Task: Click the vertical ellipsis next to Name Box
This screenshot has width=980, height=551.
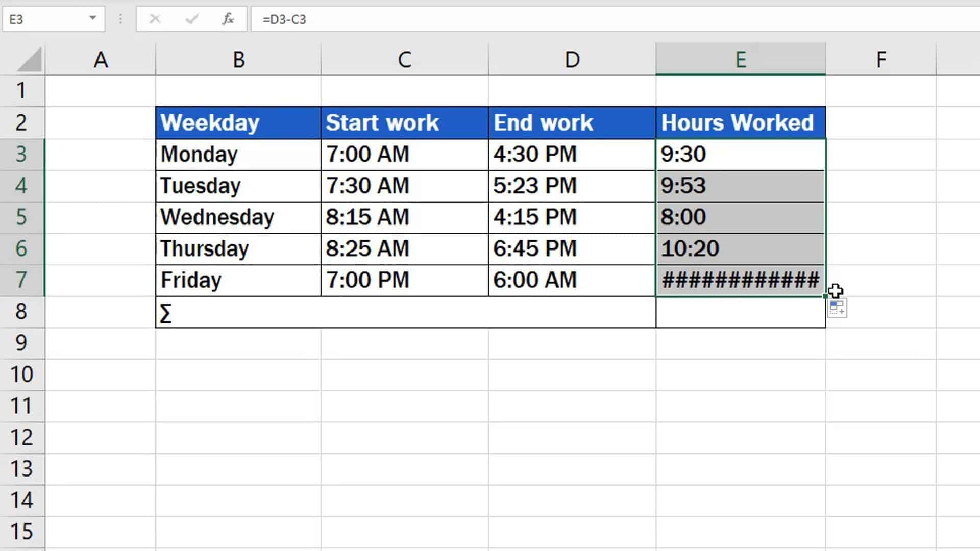Action: (120, 19)
